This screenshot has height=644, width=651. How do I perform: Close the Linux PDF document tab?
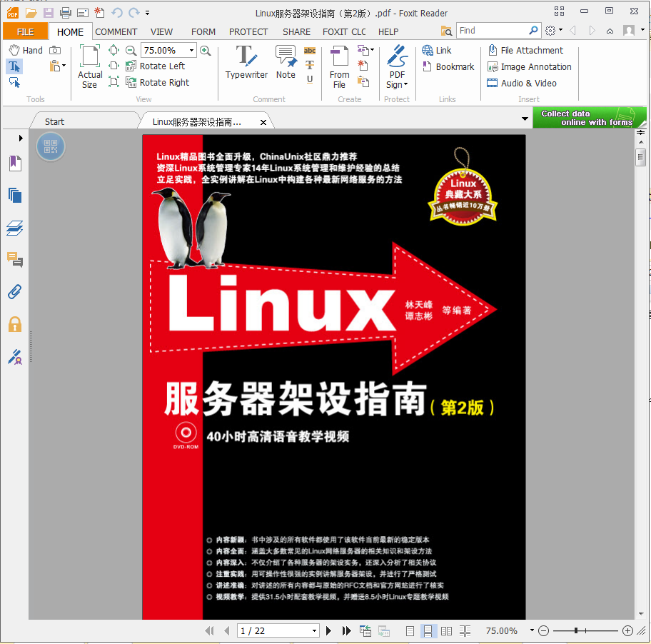pyautogui.click(x=263, y=122)
